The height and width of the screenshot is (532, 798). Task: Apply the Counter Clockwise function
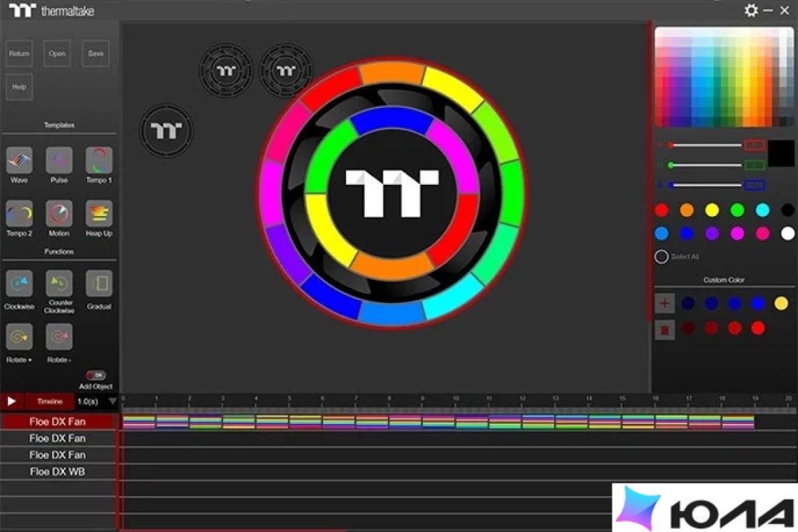point(59,283)
